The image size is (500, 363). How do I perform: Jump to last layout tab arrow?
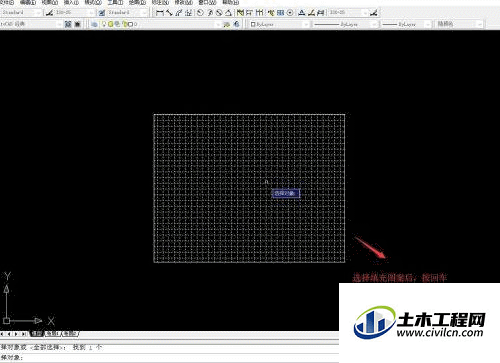(x=23, y=334)
